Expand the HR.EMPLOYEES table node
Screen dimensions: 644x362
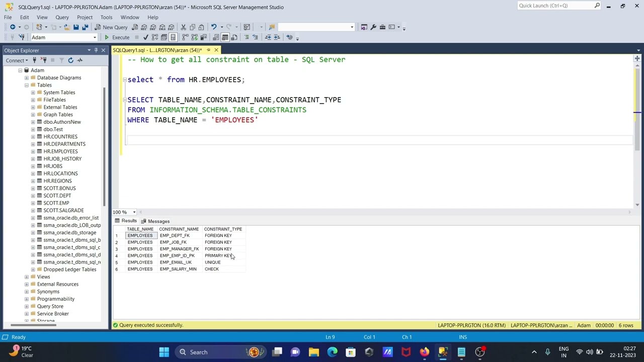pos(33,151)
